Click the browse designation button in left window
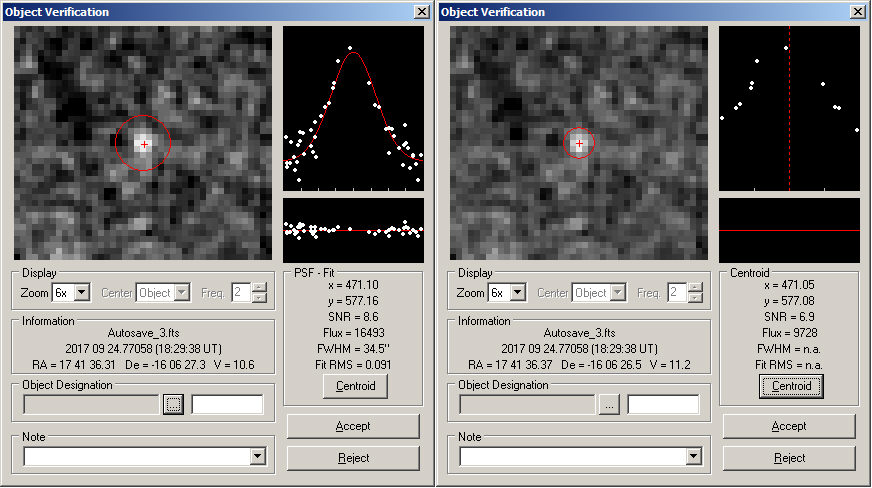The image size is (872, 488). [174, 405]
